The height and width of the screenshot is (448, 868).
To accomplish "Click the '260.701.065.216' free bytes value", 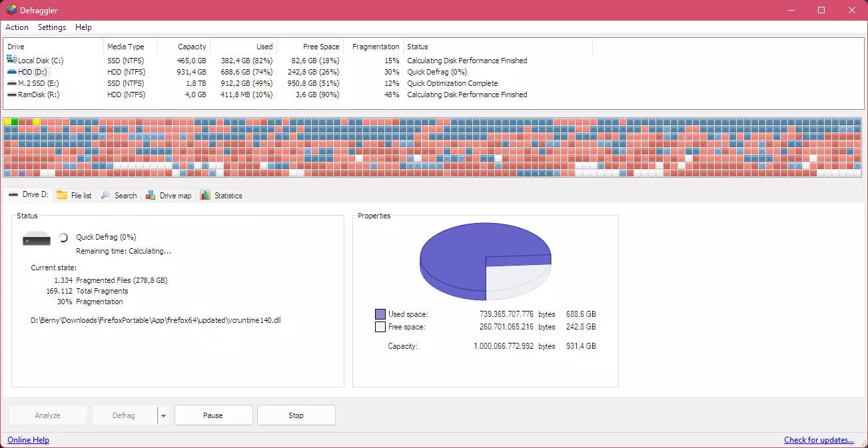I will (x=508, y=327).
